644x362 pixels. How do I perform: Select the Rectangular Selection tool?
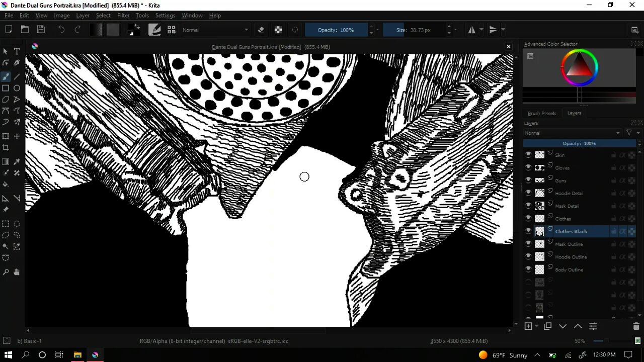6,224
